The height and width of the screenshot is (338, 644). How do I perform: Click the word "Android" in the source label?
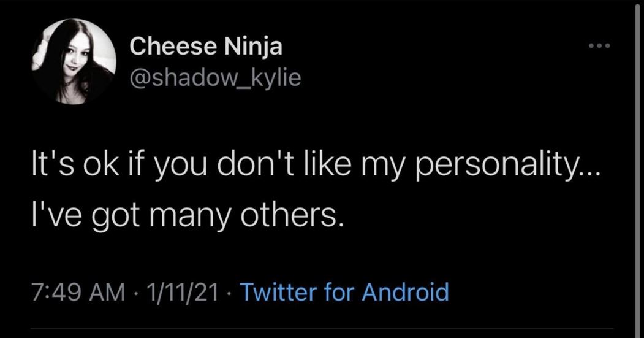[x=404, y=291]
